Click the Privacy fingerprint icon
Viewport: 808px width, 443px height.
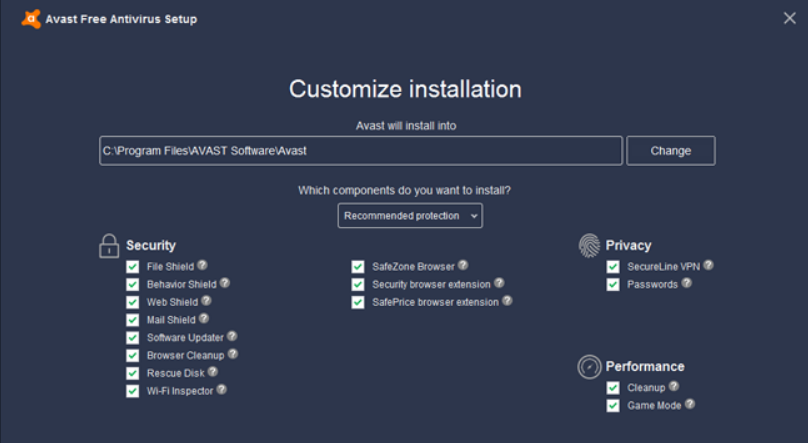click(x=590, y=245)
